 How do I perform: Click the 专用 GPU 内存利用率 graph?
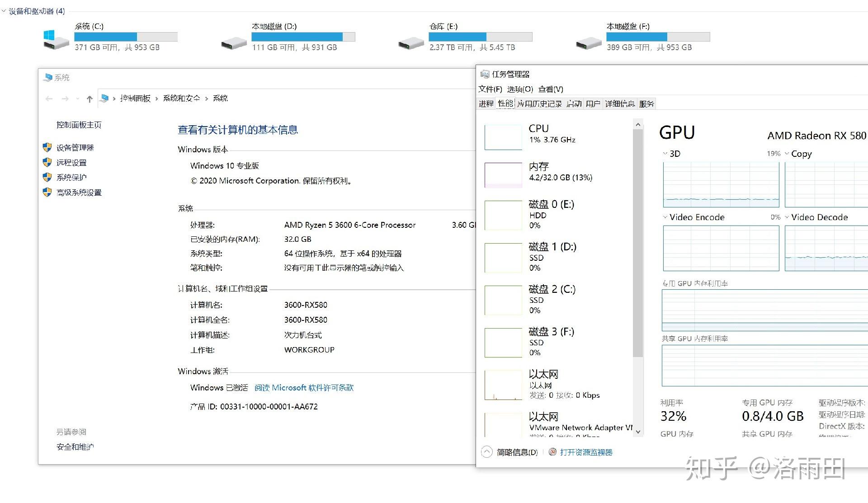coord(765,310)
